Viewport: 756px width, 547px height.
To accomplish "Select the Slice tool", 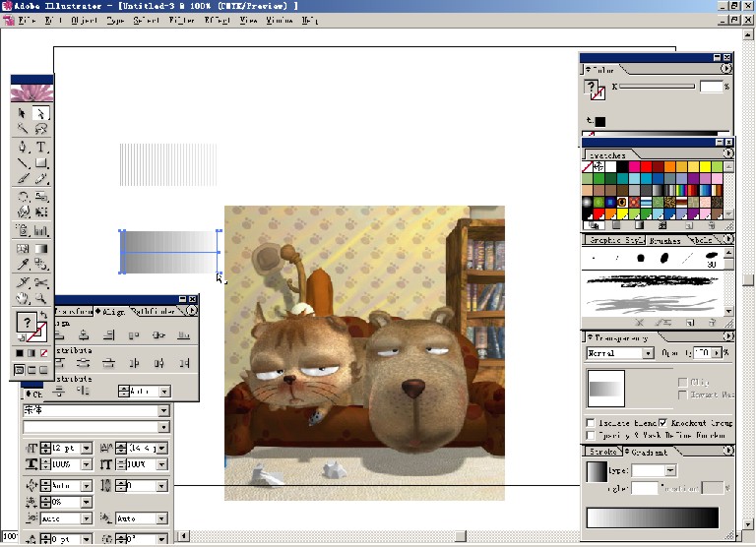I will pos(23,282).
